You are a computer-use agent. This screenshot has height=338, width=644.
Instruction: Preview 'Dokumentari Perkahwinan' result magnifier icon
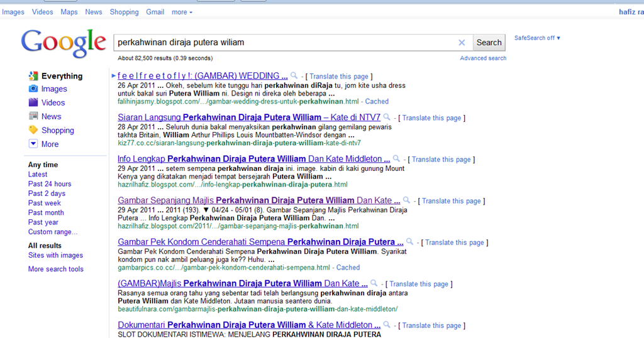click(x=387, y=324)
